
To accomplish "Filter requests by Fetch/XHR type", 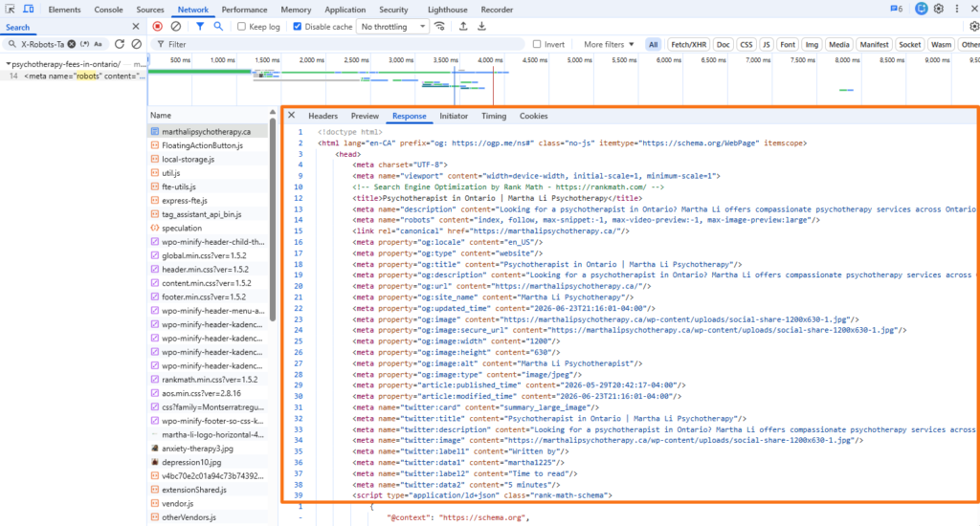I will click(688, 44).
